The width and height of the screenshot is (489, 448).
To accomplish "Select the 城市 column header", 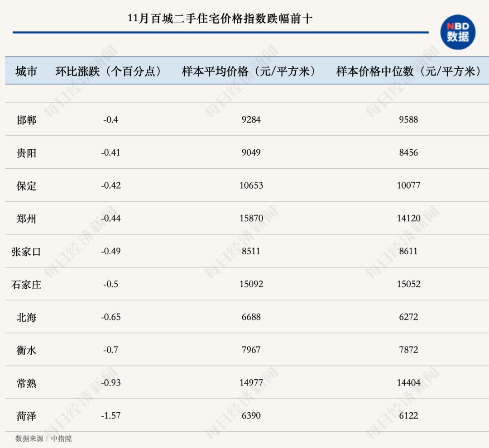I will [26, 71].
